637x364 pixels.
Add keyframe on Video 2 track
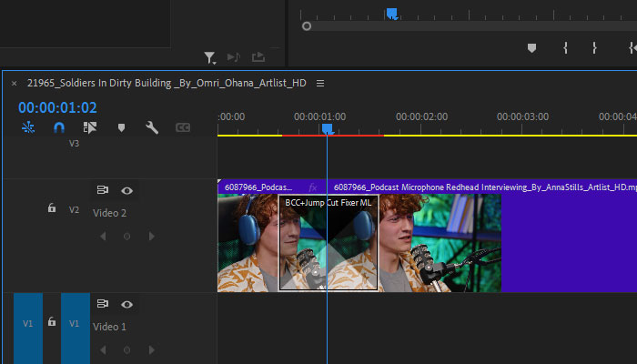126,236
